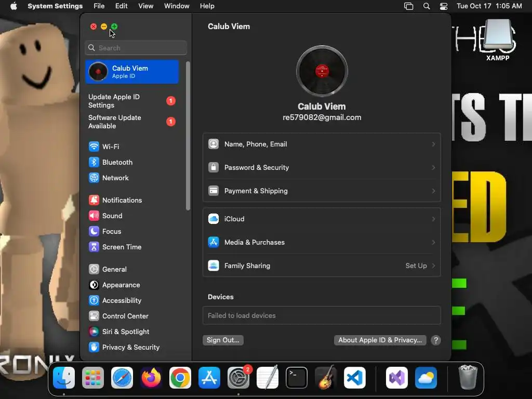This screenshot has height=399, width=532.
Task: Open Privacy & Security hand icon
Action: [94, 348]
